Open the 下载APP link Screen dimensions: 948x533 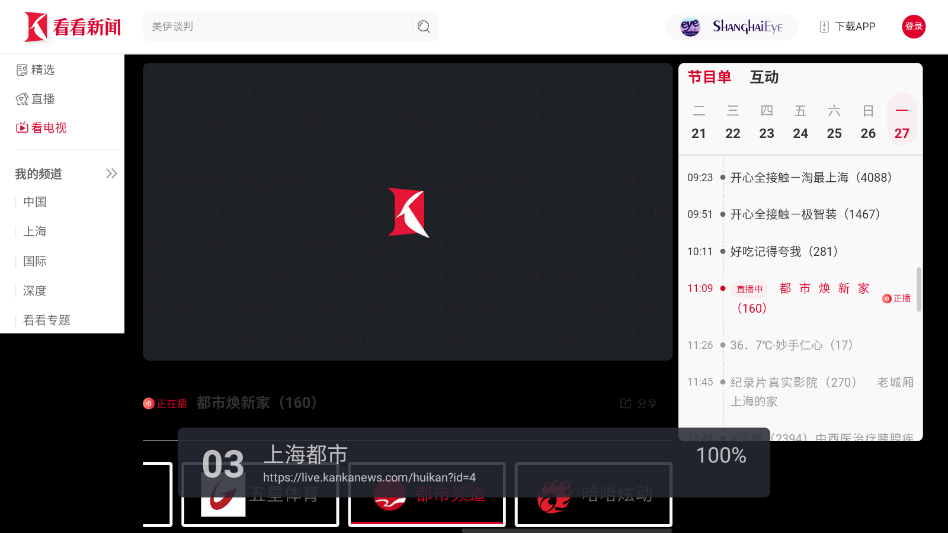tap(848, 27)
